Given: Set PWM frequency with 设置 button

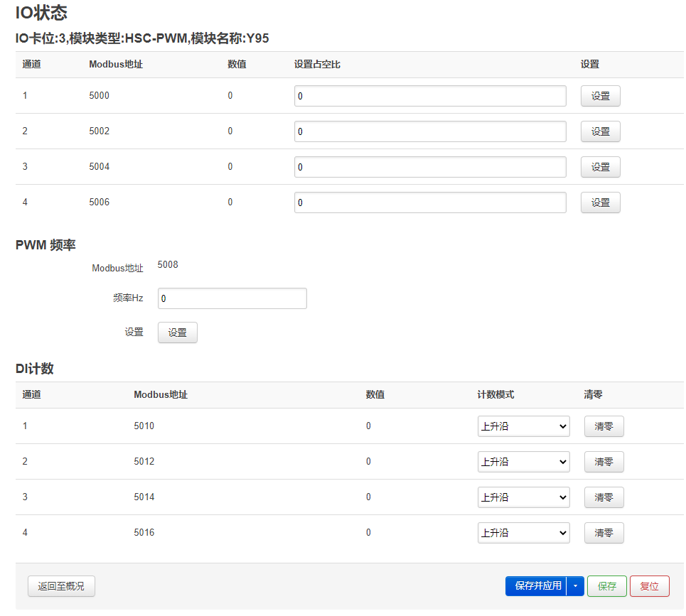Looking at the screenshot, I should pyautogui.click(x=178, y=333).
